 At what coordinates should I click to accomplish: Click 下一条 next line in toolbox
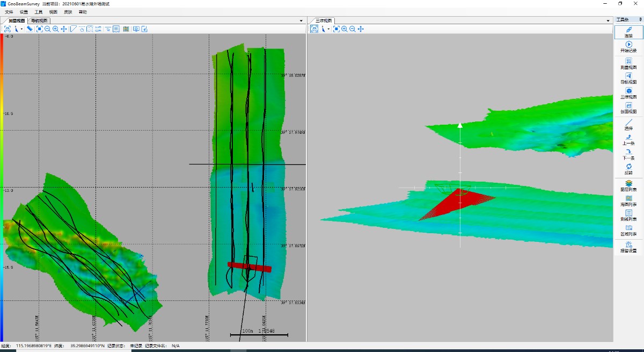(628, 154)
